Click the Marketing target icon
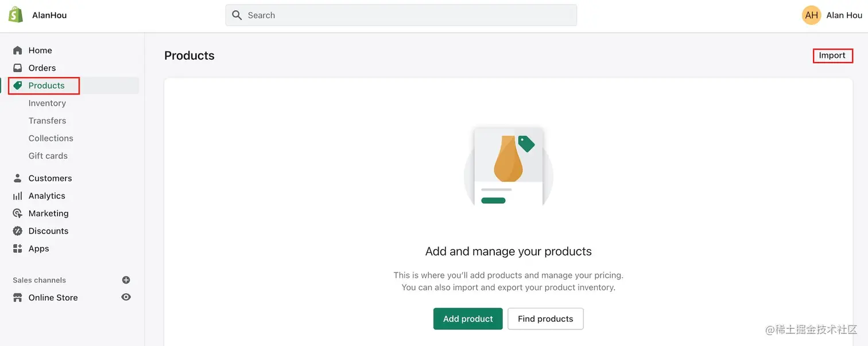This screenshot has height=346, width=868. 18,213
